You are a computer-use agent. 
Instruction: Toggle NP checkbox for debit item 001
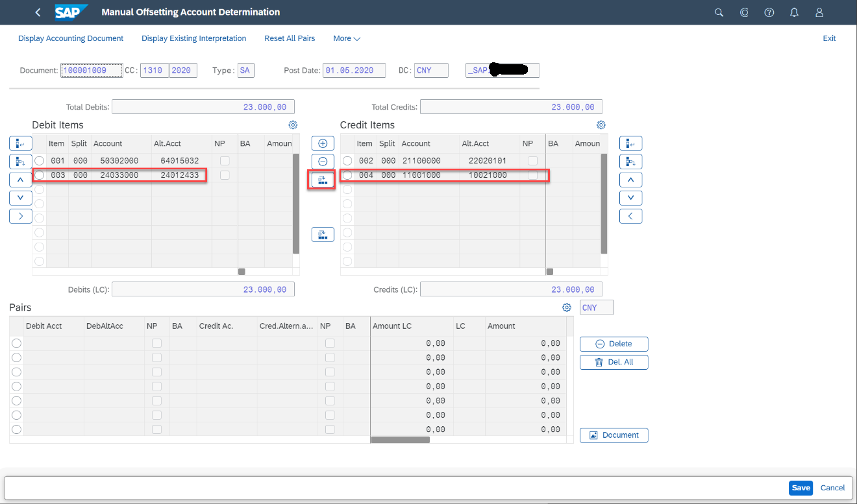225,160
